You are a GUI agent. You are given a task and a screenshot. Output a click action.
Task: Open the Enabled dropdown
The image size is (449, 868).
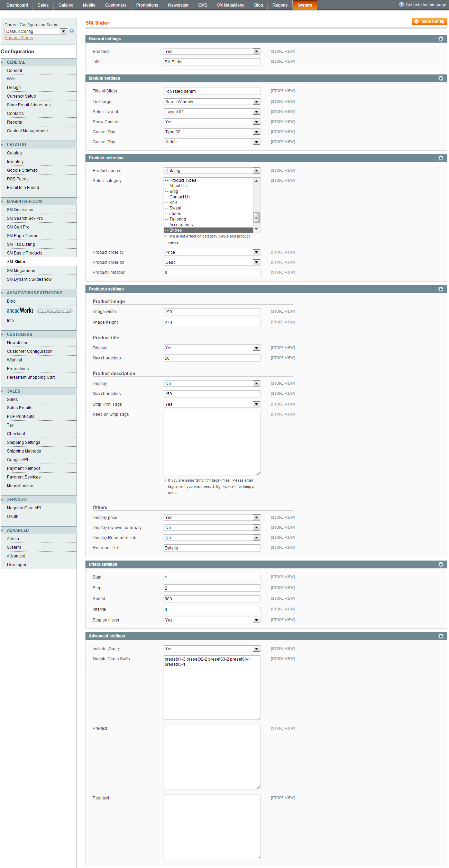[212, 52]
